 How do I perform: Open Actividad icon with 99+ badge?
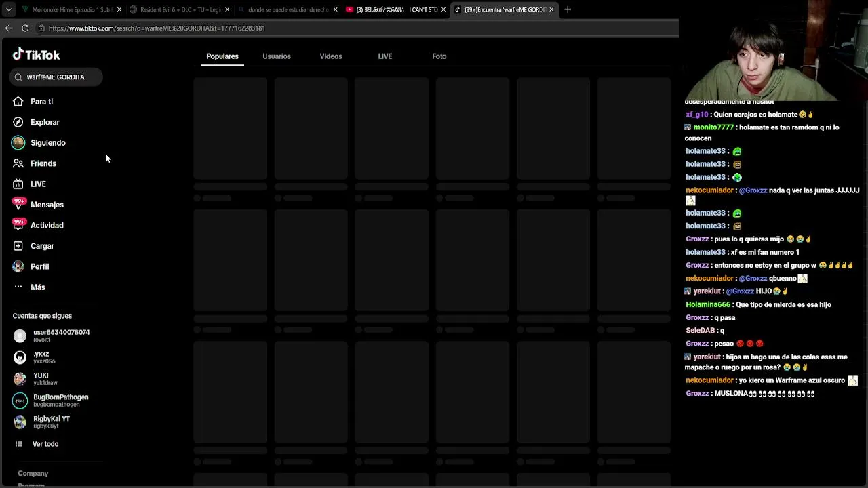(18, 224)
